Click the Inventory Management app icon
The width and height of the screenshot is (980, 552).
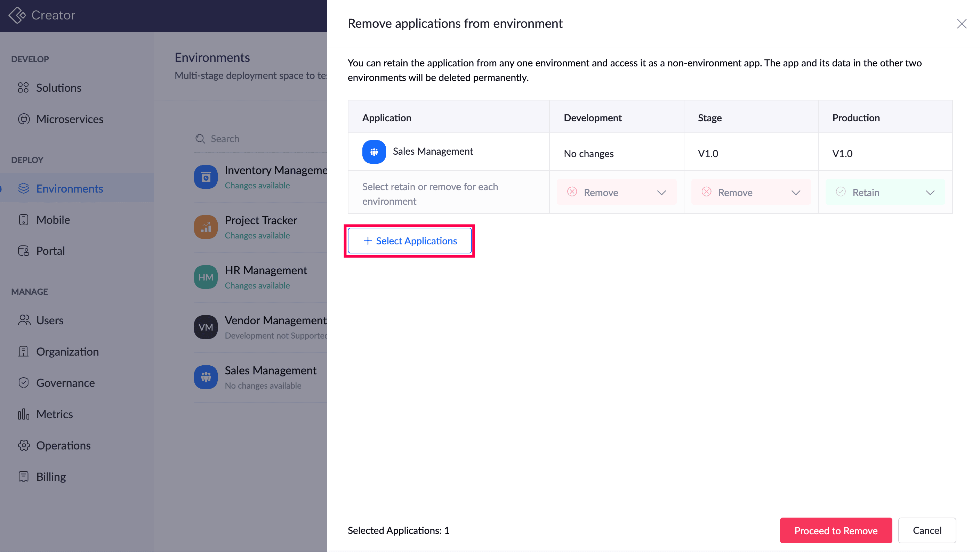(x=206, y=177)
